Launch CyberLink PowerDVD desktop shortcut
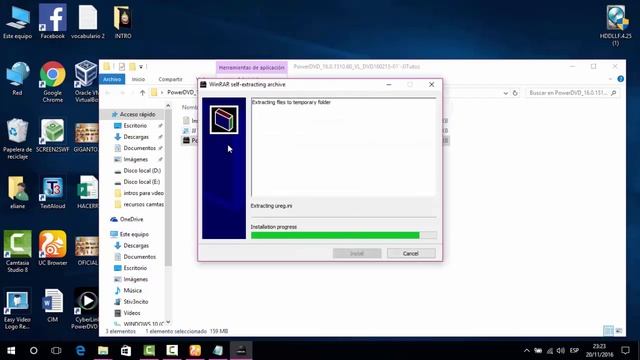The image size is (640, 360). 87,309
